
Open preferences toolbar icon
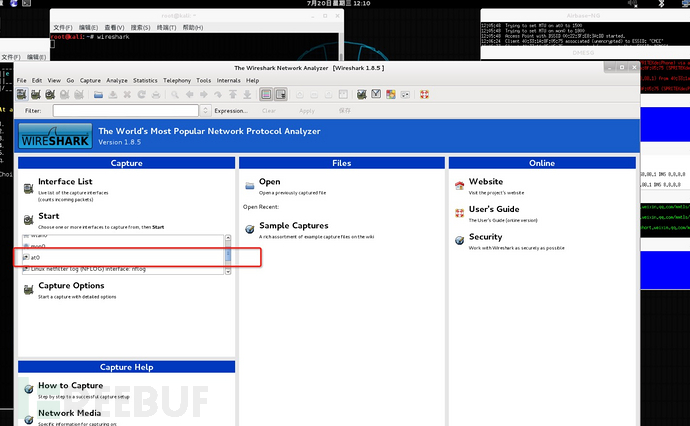[405, 95]
